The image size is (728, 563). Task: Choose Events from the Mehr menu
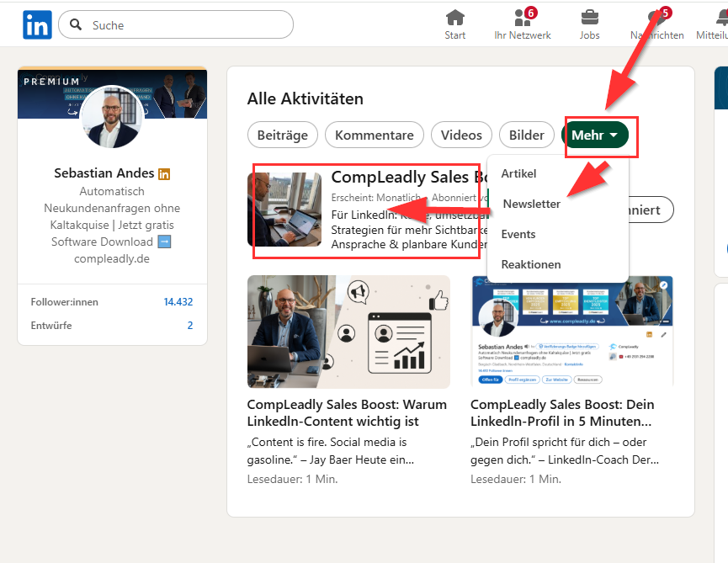point(518,234)
